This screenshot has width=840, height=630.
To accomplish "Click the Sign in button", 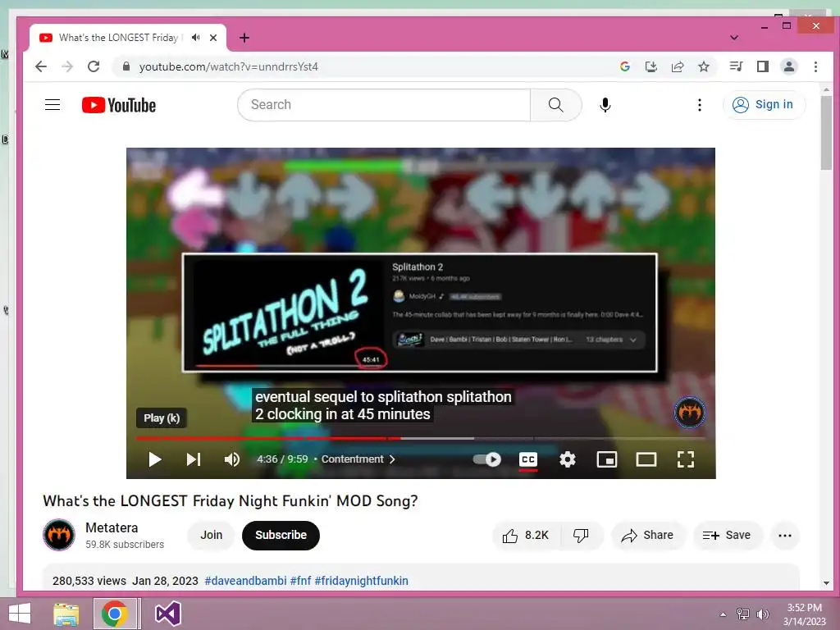I will tap(764, 104).
